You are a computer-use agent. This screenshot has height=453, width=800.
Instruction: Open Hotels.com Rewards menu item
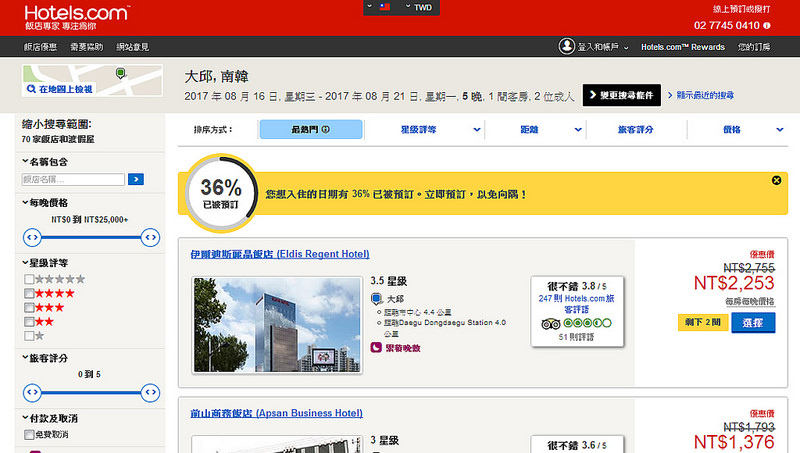pyautogui.click(x=683, y=47)
